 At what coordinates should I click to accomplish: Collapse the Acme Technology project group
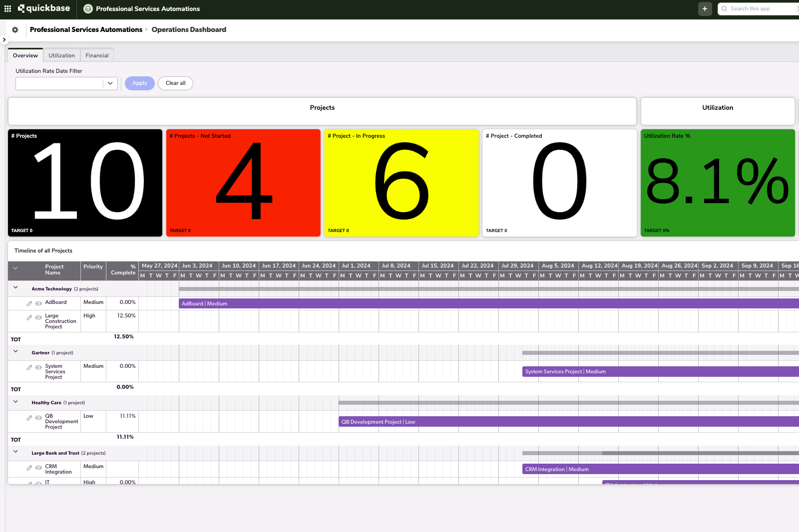pos(15,287)
